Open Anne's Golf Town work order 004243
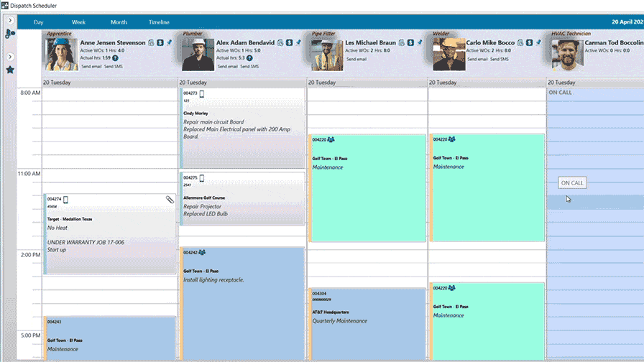Image resolution: width=644 pixels, height=362 pixels. 110,338
